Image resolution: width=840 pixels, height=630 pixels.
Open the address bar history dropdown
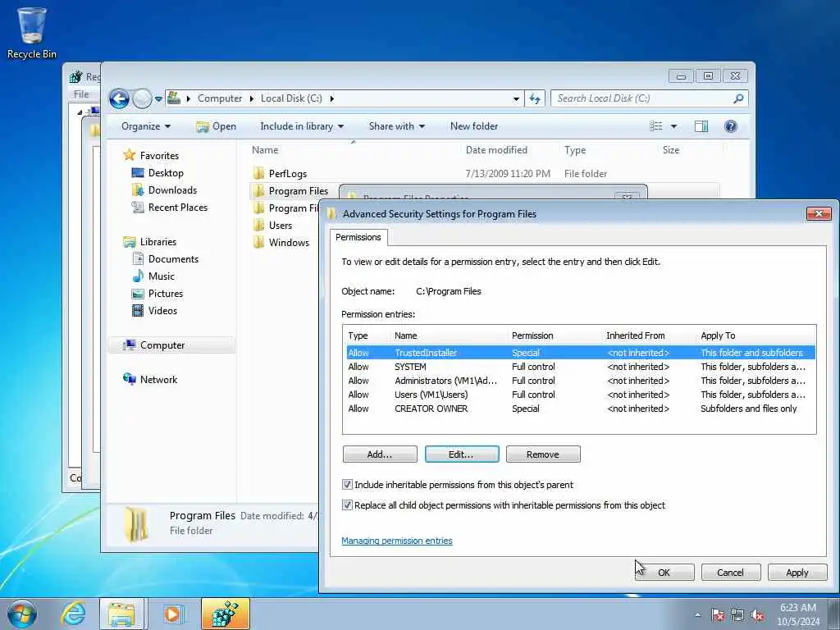coord(516,98)
